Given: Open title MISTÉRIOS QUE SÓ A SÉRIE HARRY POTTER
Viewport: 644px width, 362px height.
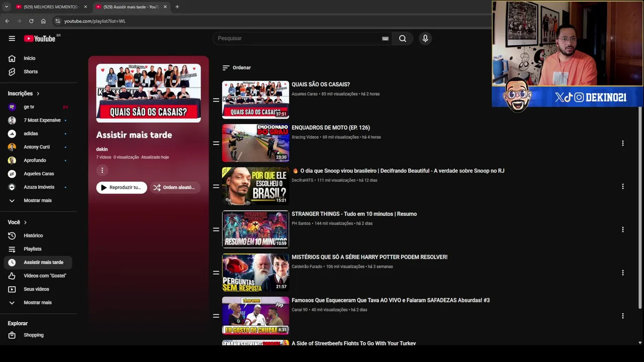Looking at the screenshot, I should tap(370, 257).
